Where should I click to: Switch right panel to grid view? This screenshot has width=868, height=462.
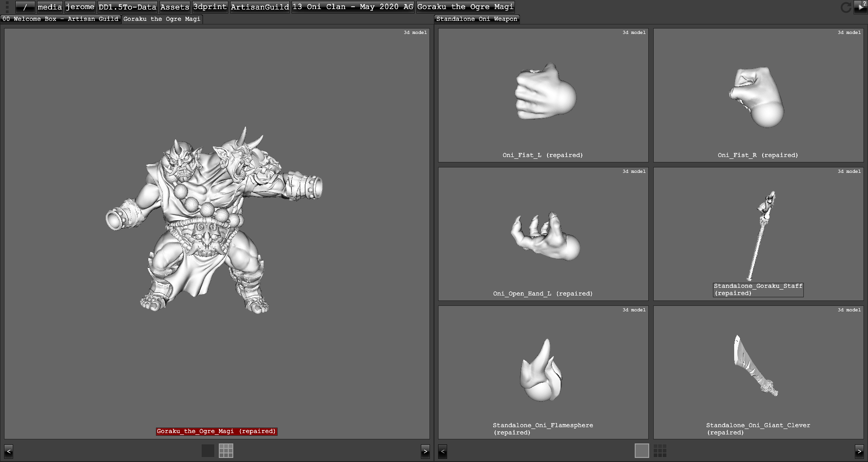660,451
